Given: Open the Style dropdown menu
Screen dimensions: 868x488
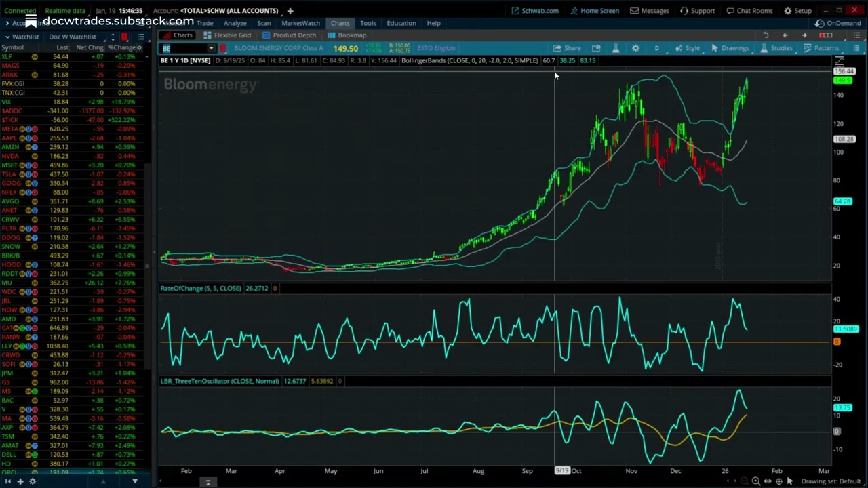Looking at the screenshot, I should (x=687, y=48).
